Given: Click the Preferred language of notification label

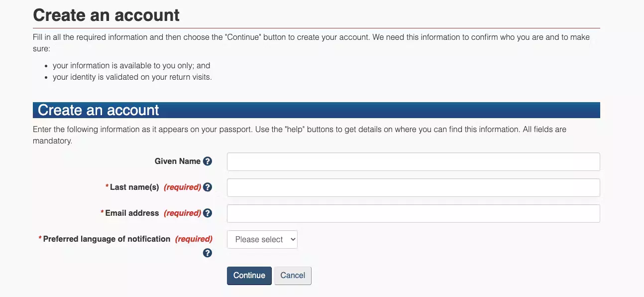Looking at the screenshot, I should point(107,239).
